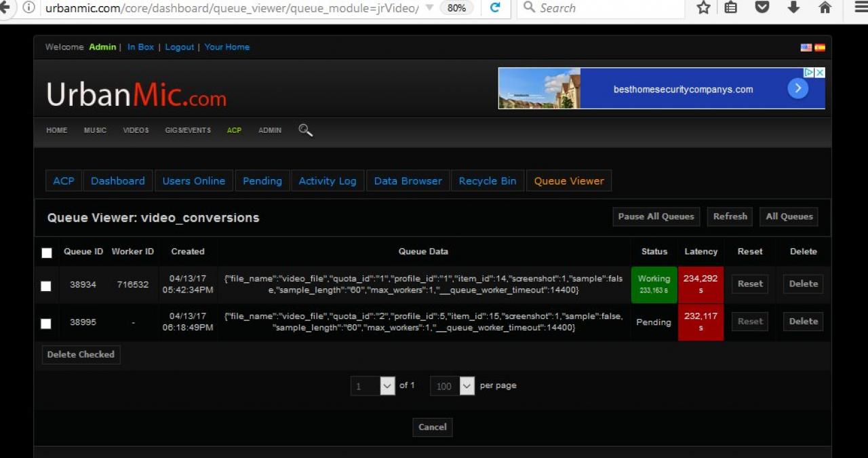Select the US flag language icon
The height and width of the screenshot is (458, 868).
[806, 47]
